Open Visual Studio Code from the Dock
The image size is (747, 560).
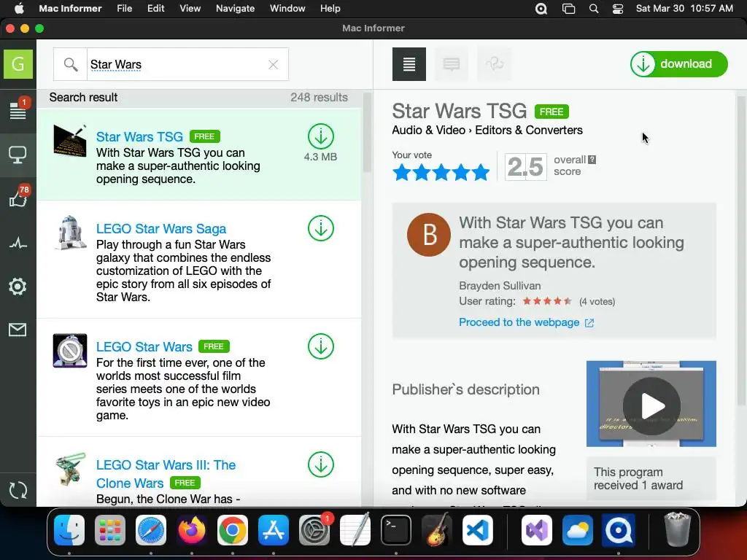pyautogui.click(x=477, y=530)
